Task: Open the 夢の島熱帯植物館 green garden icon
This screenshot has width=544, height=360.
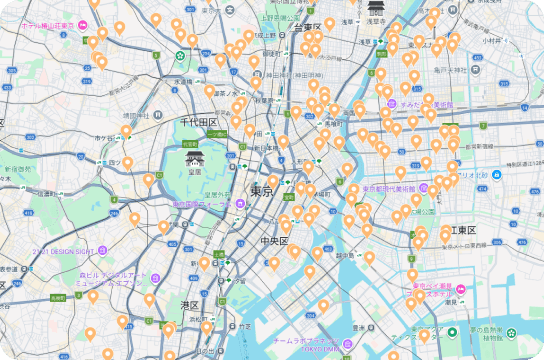Action: coord(511,334)
